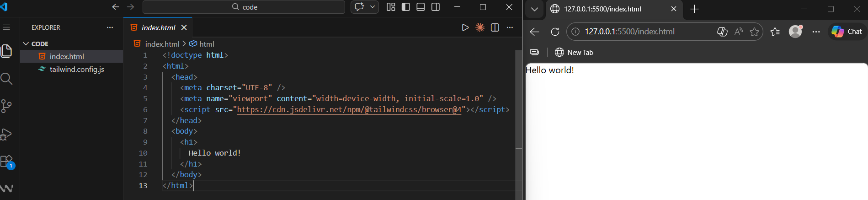Click the VS Code command center search box
The image size is (868, 200).
click(244, 7)
